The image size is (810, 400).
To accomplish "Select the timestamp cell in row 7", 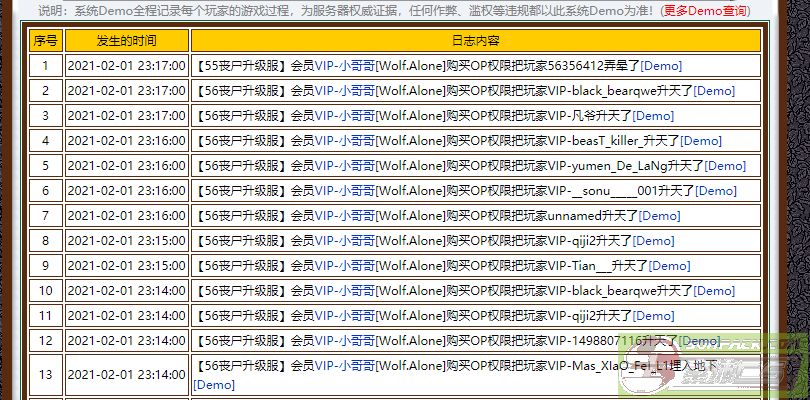I will [x=126, y=216].
